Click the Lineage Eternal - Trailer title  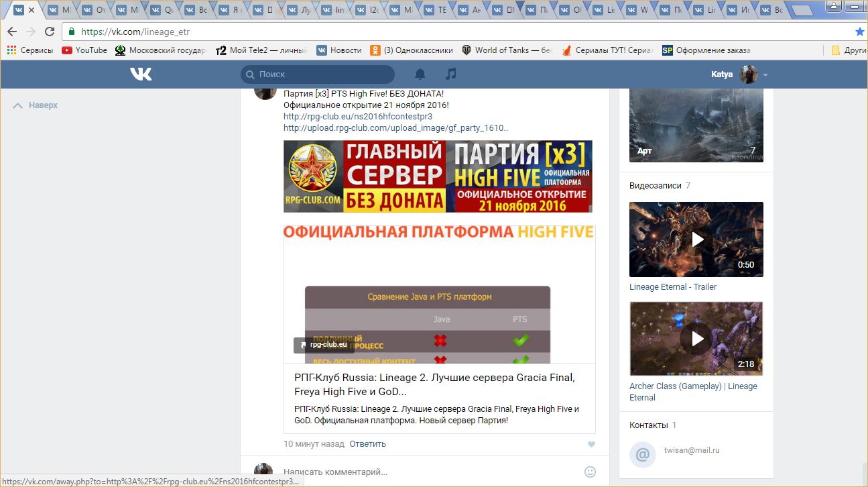[x=673, y=286]
